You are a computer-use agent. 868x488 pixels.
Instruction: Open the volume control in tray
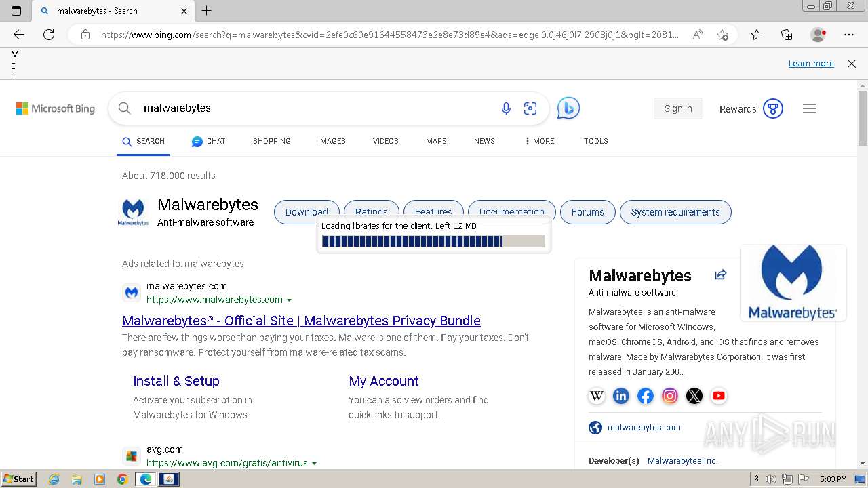click(x=771, y=479)
